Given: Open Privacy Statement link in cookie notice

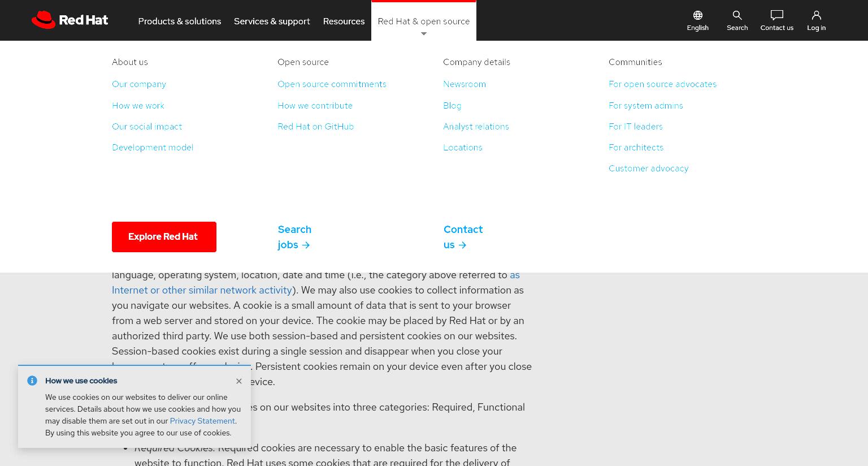Looking at the screenshot, I should (x=202, y=421).
